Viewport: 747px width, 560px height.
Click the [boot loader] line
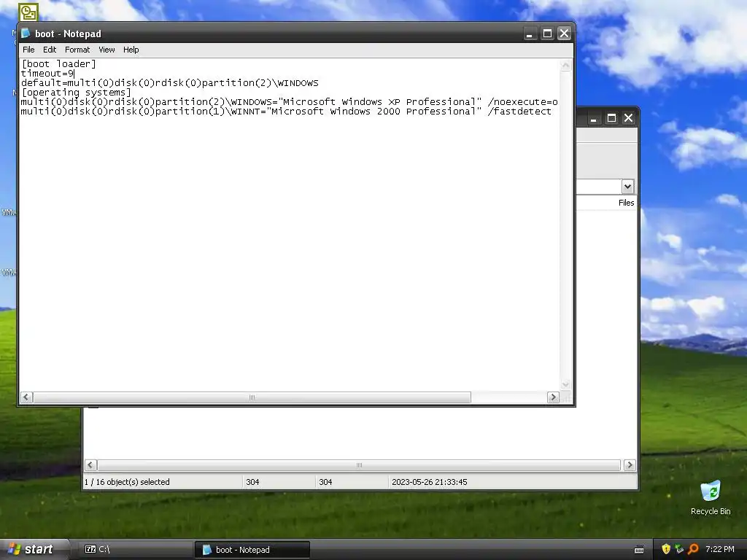58,64
